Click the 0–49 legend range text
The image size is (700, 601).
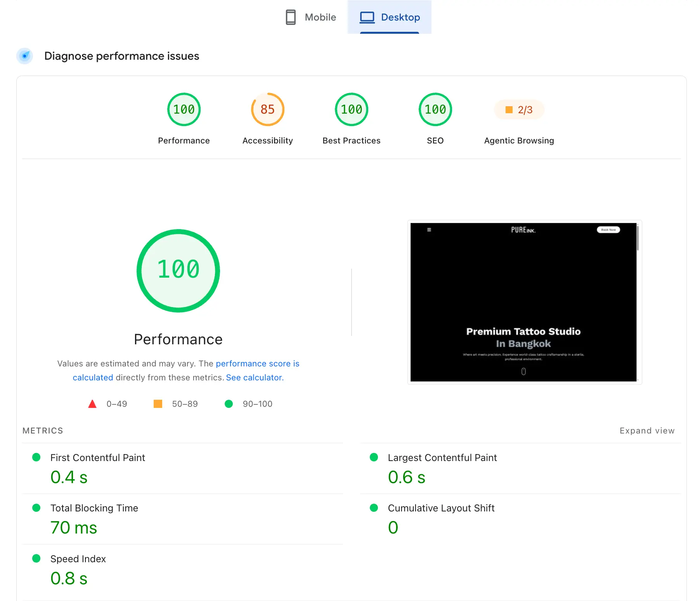click(117, 404)
